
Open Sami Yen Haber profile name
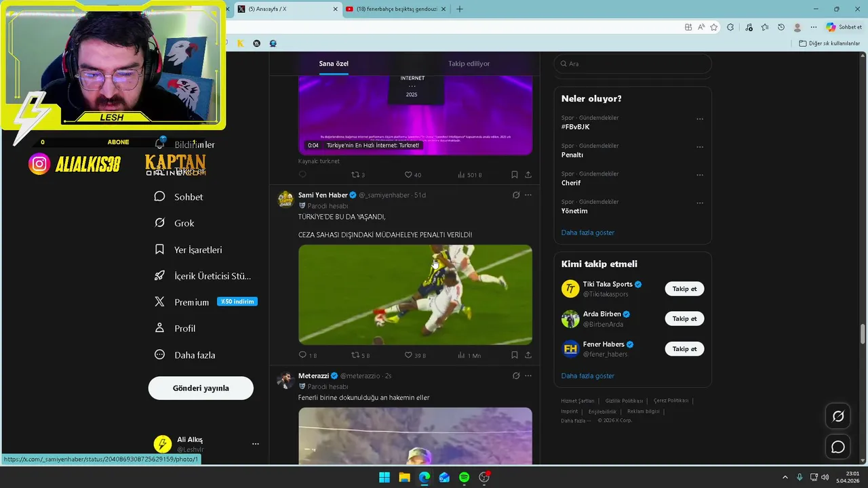pyautogui.click(x=323, y=195)
